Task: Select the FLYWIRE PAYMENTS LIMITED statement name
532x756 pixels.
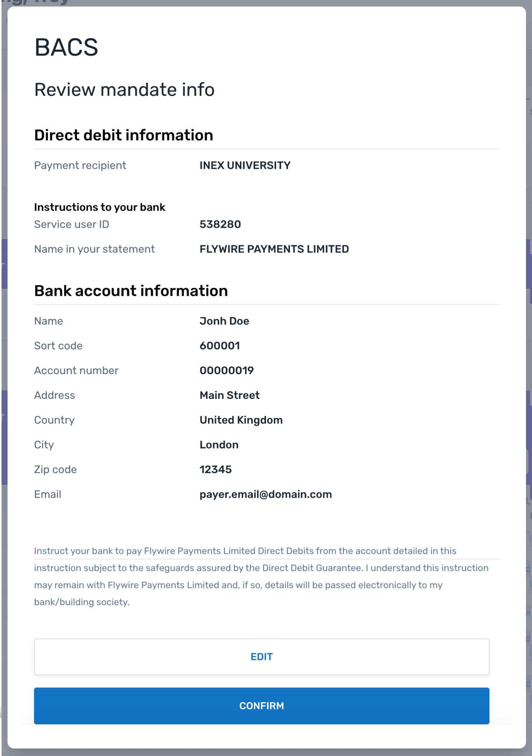Action: point(274,249)
